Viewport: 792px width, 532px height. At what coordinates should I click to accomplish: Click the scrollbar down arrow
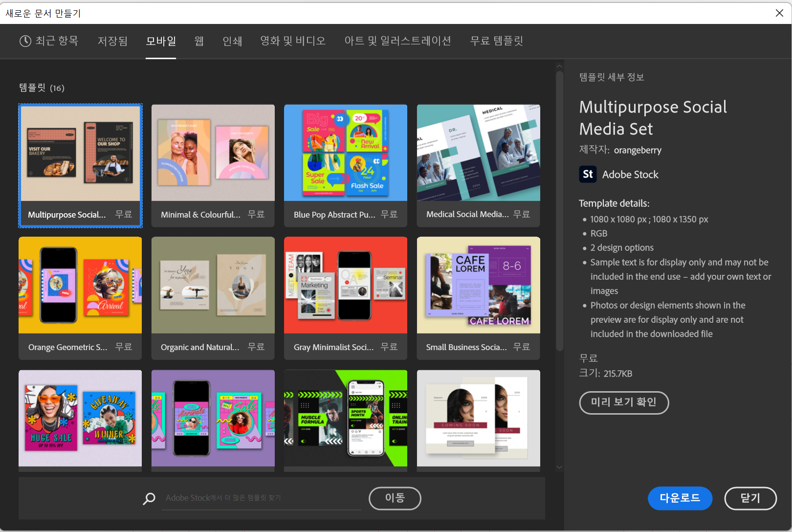559,467
